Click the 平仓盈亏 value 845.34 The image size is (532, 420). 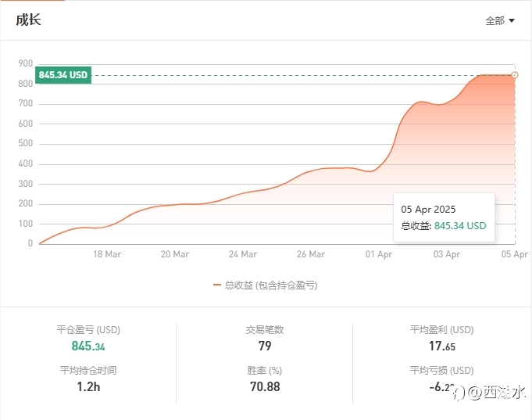pyautogui.click(x=88, y=346)
